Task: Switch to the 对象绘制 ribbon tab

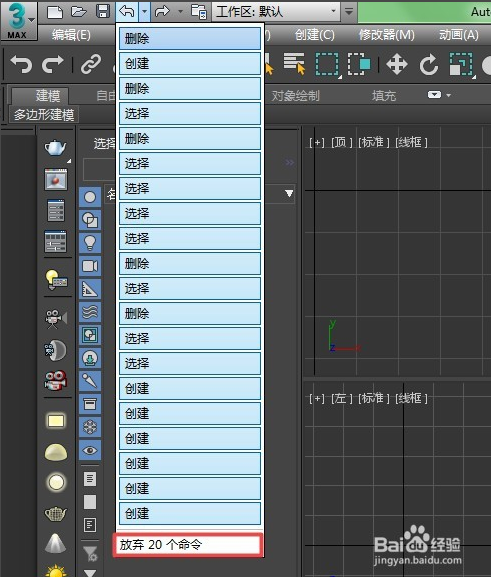Action: coord(296,96)
